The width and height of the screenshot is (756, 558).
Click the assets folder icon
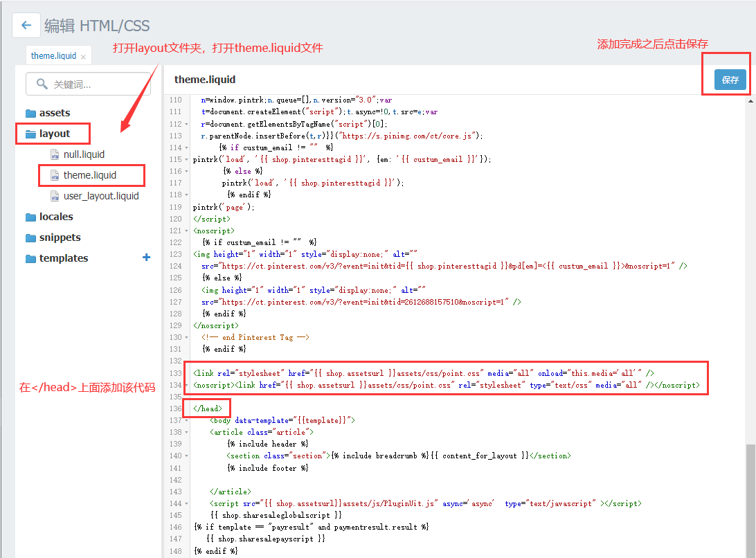pos(31,114)
